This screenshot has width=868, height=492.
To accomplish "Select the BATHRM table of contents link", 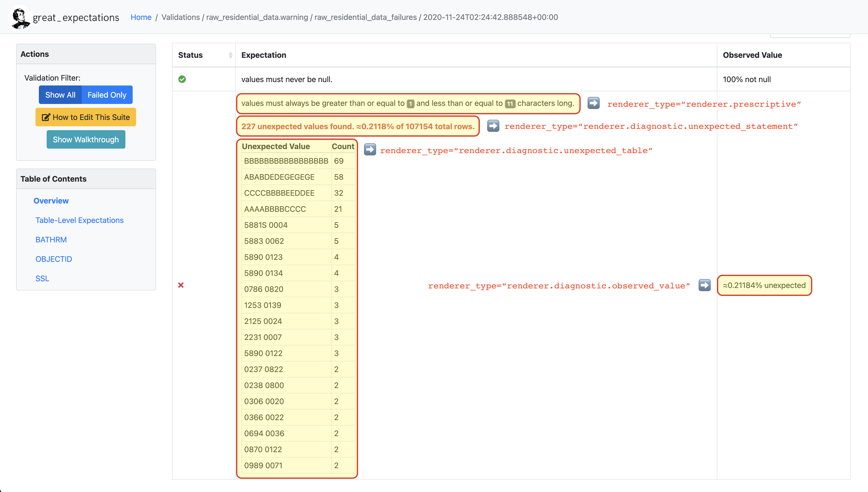I will pos(51,239).
